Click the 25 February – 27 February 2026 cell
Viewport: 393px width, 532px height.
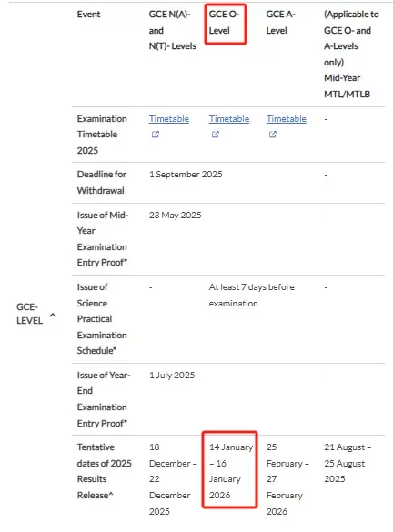point(287,479)
